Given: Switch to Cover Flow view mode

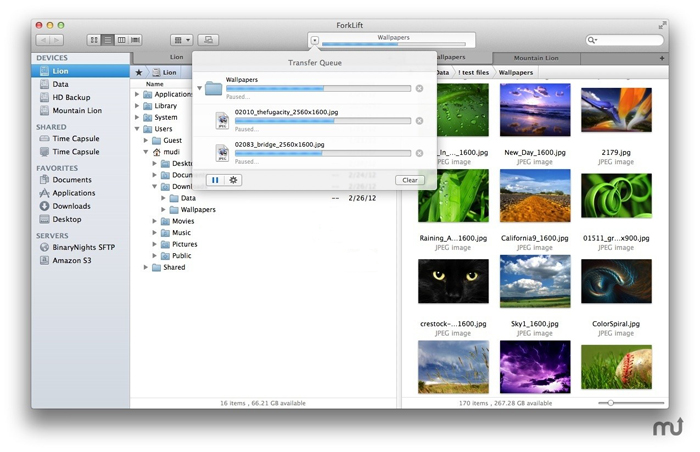Looking at the screenshot, I should (135, 40).
